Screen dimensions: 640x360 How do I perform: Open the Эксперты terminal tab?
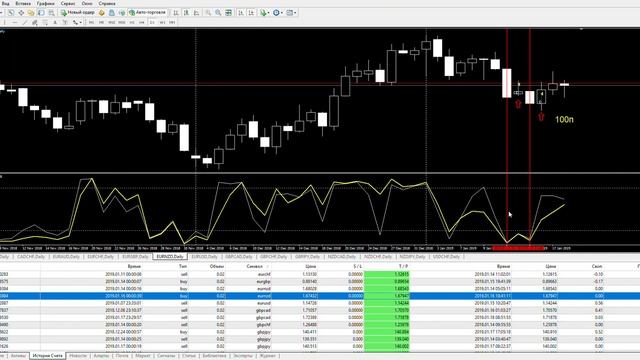click(243, 356)
